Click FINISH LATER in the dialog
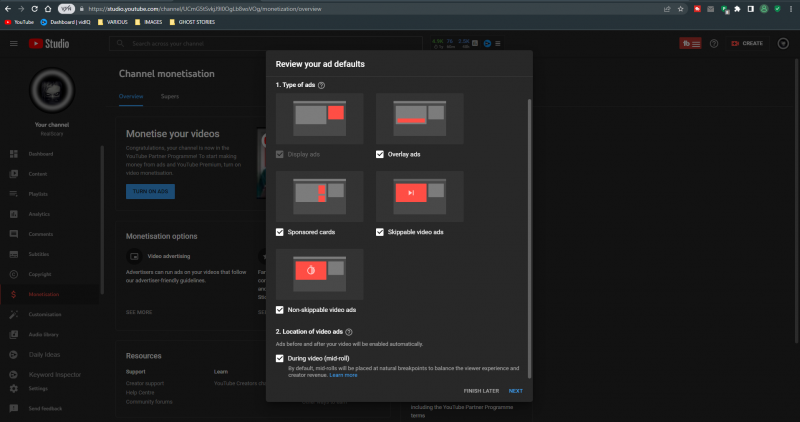The image size is (800, 422). 480,391
